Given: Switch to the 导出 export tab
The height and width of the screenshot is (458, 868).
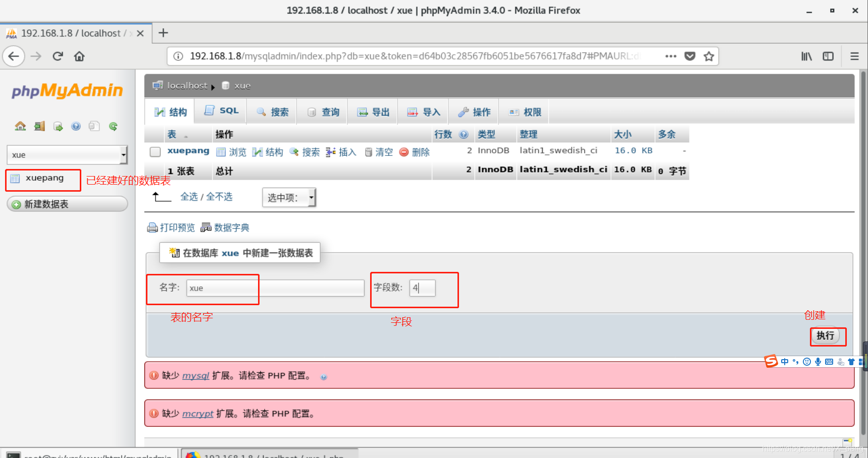Looking at the screenshot, I should pyautogui.click(x=373, y=111).
